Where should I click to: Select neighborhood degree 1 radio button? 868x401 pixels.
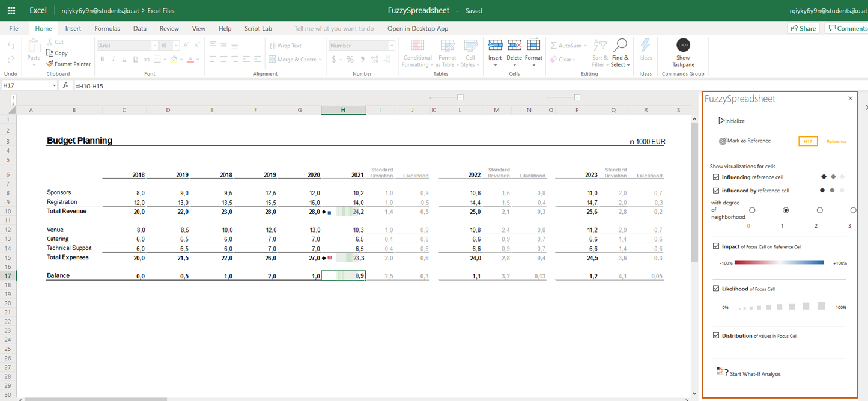coord(786,210)
